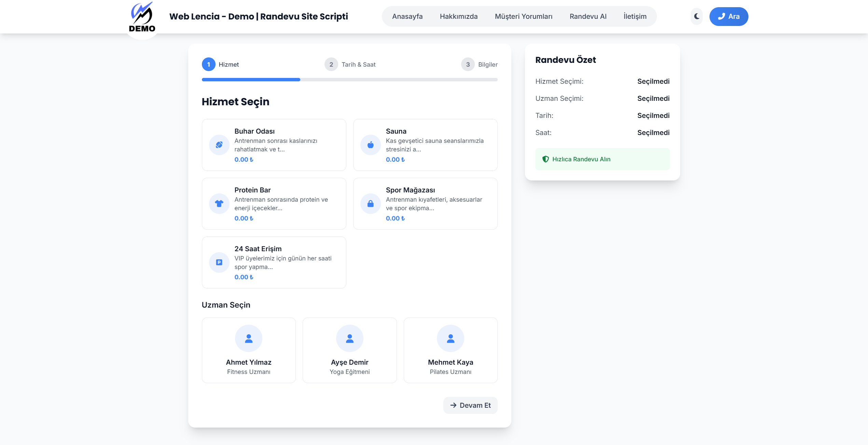This screenshot has width=868, height=445.
Task: Click step 3 Bilgiler indicator
Action: pos(479,65)
